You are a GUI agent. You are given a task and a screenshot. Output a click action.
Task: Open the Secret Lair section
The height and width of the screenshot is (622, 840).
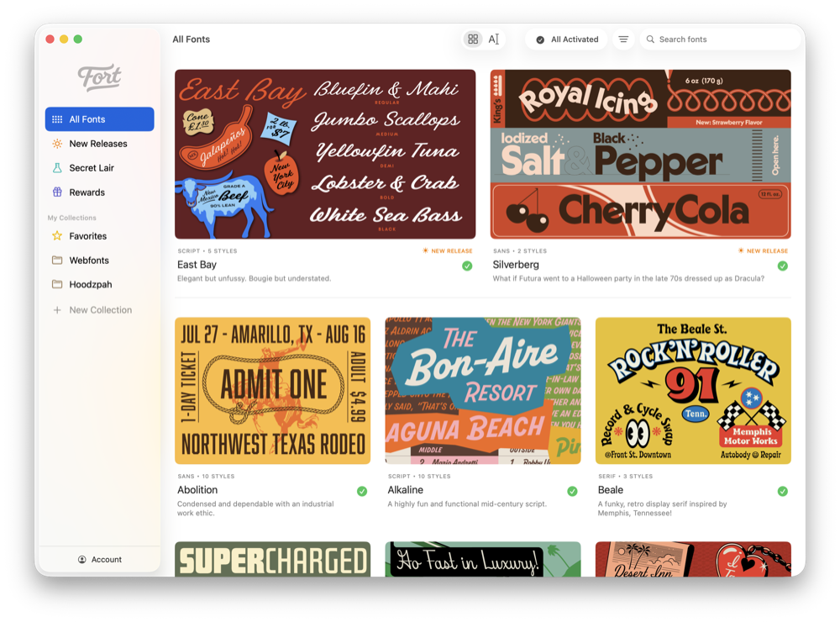pos(100,168)
